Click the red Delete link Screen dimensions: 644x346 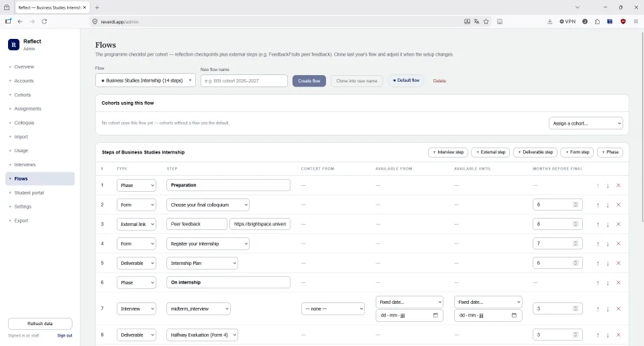[439, 81]
